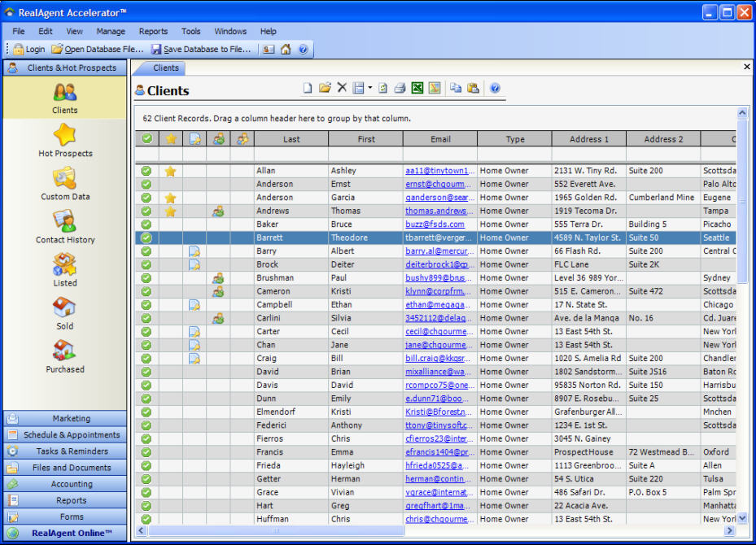Click the map icon in Clients toolbar

435,88
